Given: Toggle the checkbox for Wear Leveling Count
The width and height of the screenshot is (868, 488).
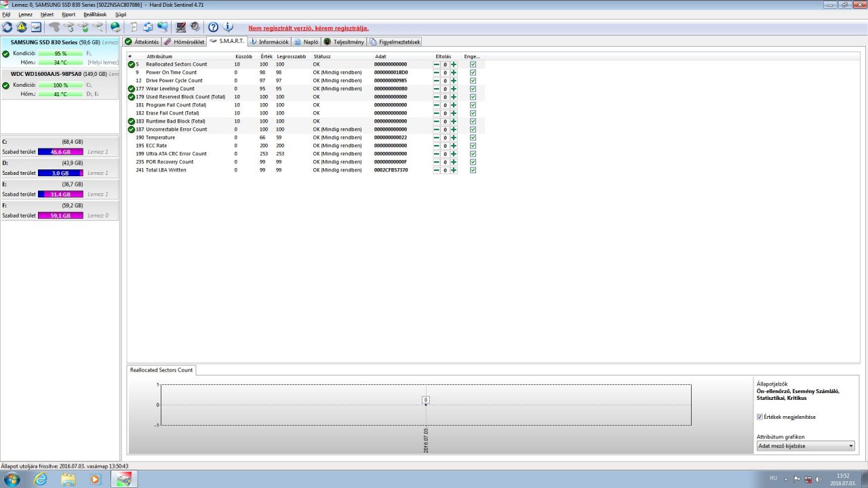Looking at the screenshot, I should (473, 89).
